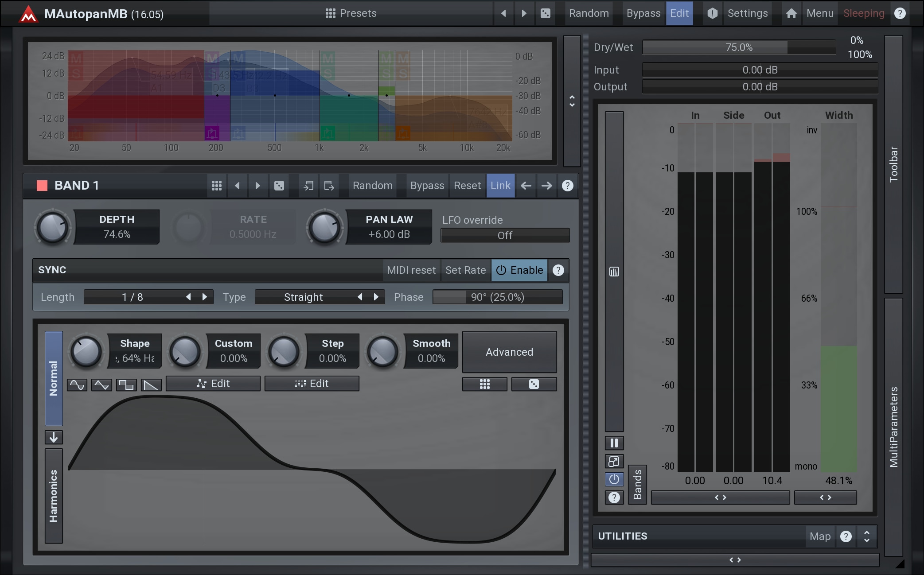This screenshot has height=575, width=924.
Task: Open Sync section help icon
Action: point(558,270)
